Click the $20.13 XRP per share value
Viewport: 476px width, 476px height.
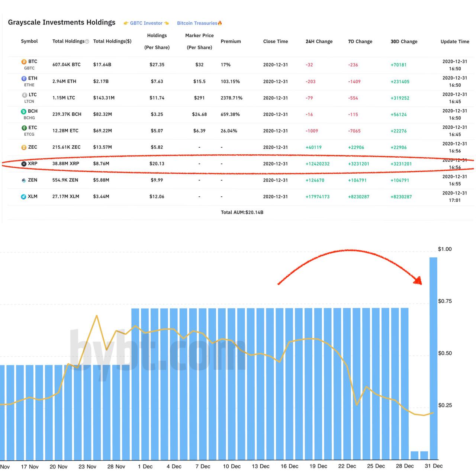(157, 163)
